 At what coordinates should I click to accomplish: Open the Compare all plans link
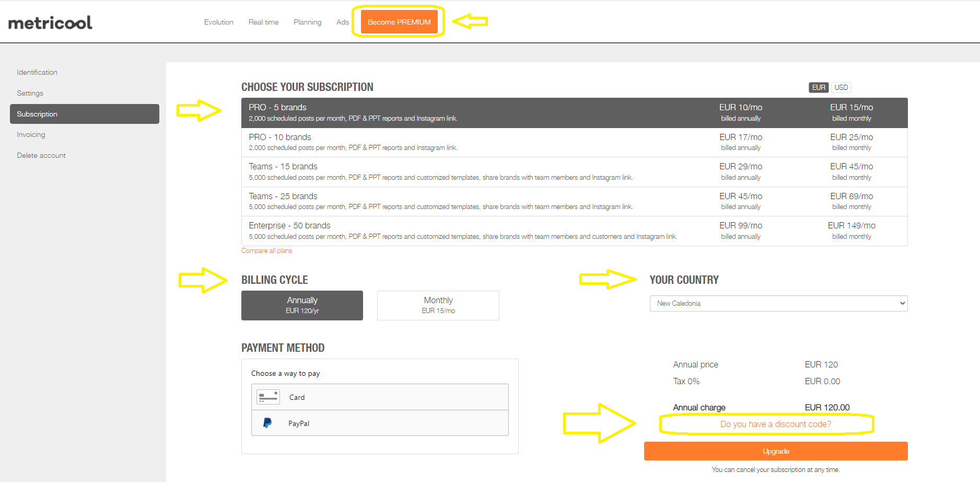tap(266, 251)
